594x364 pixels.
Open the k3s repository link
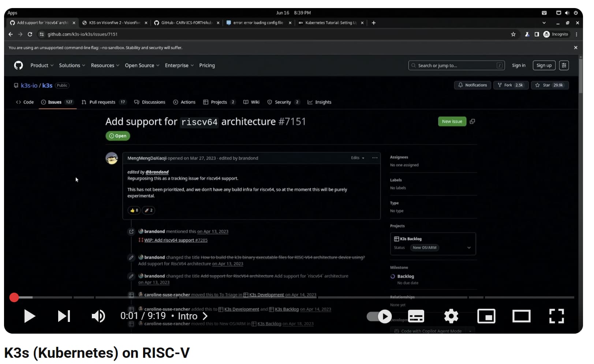[47, 86]
